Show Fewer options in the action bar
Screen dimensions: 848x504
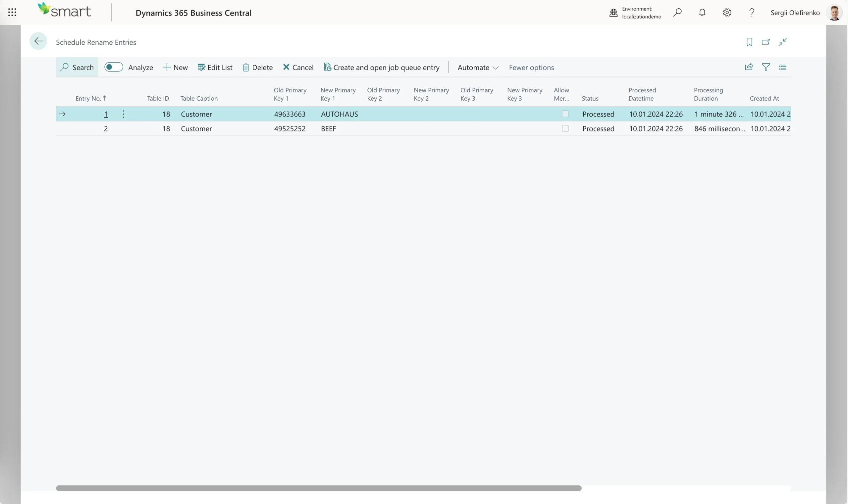click(531, 67)
